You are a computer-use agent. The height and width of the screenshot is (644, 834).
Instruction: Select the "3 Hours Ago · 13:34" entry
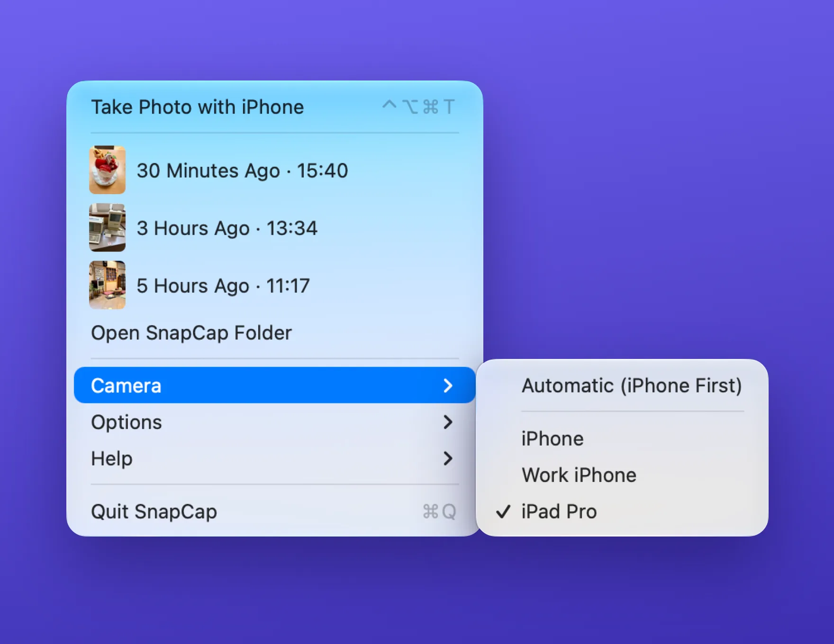click(x=274, y=228)
